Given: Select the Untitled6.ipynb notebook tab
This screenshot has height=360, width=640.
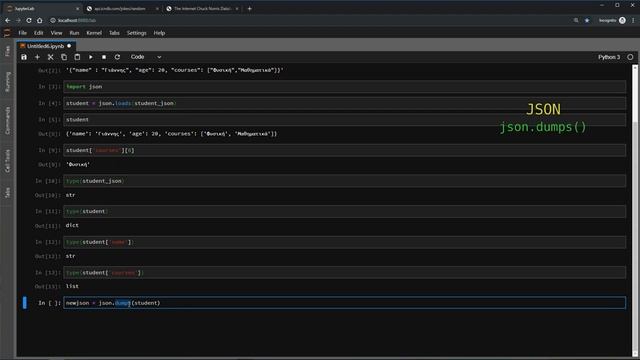Looking at the screenshot, I should click(x=46, y=46).
